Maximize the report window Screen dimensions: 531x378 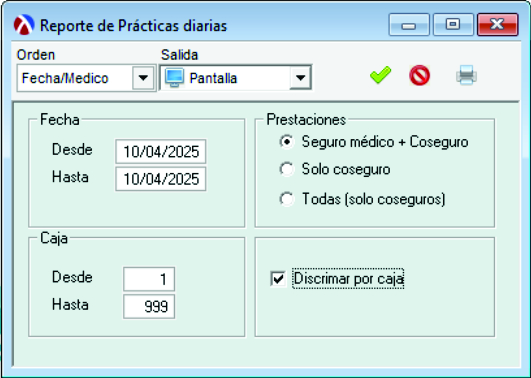coord(453,25)
